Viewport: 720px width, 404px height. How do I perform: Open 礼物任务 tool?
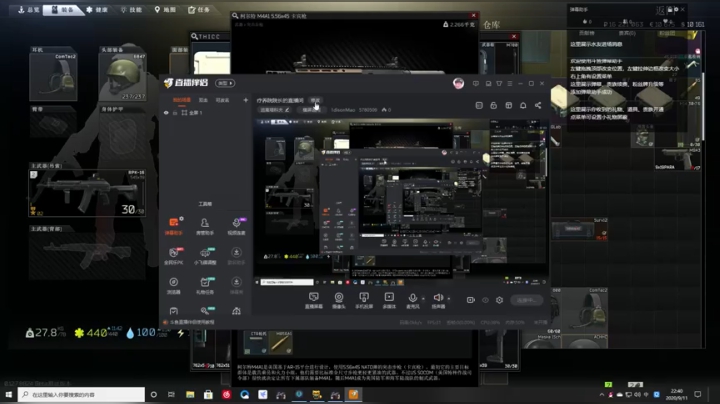click(205, 285)
